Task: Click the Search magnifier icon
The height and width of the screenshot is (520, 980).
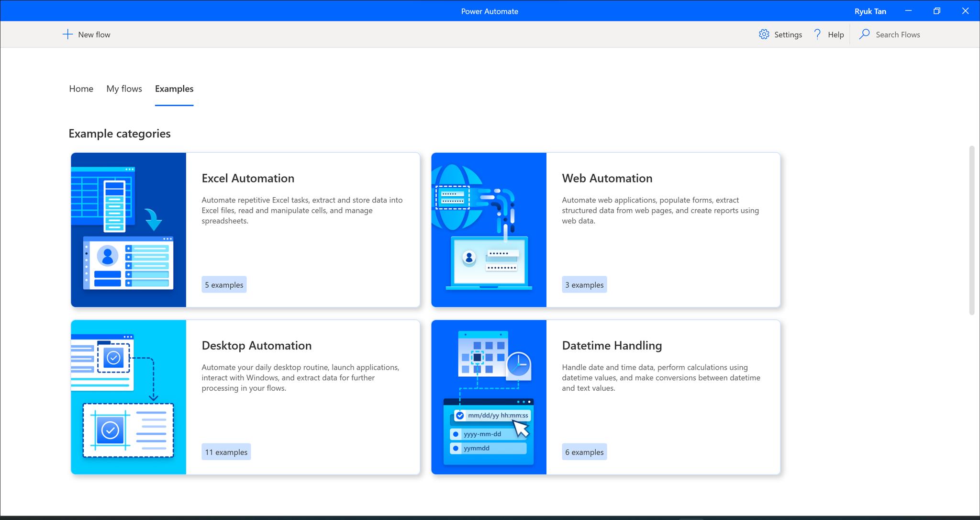Action: click(x=864, y=34)
